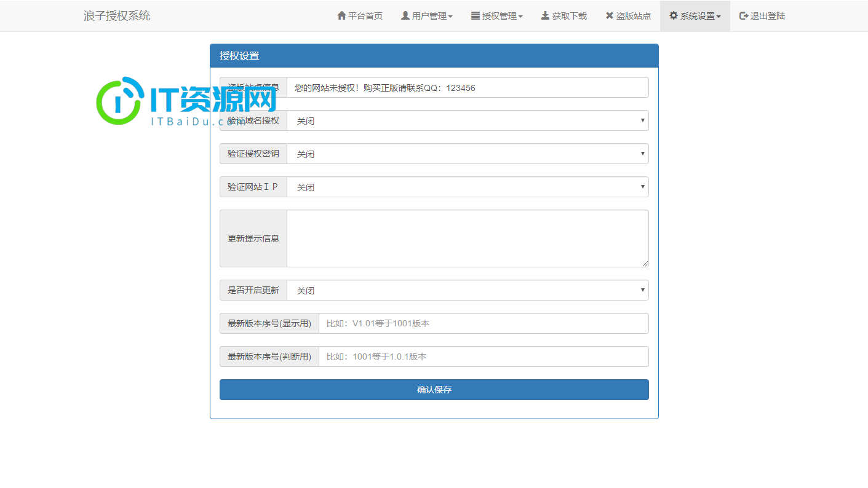Click the 授权设置 panel heading
This screenshot has height=488, width=868.
[434, 56]
